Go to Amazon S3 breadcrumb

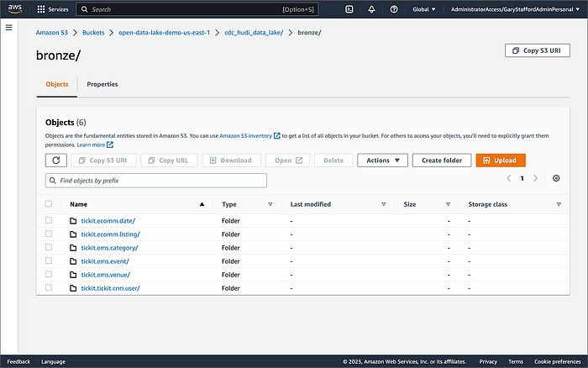[52, 33]
